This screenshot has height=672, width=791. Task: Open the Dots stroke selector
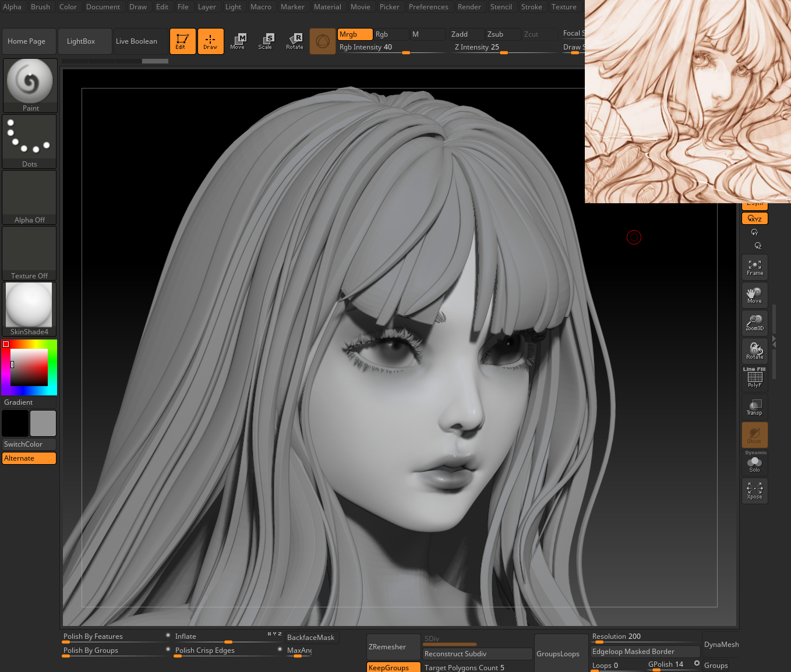29,142
